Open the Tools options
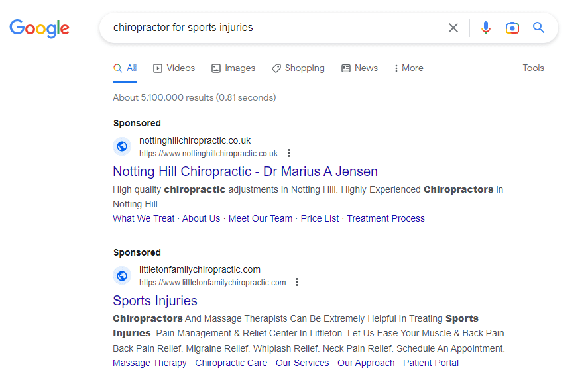This screenshot has width=588, height=384. [533, 68]
